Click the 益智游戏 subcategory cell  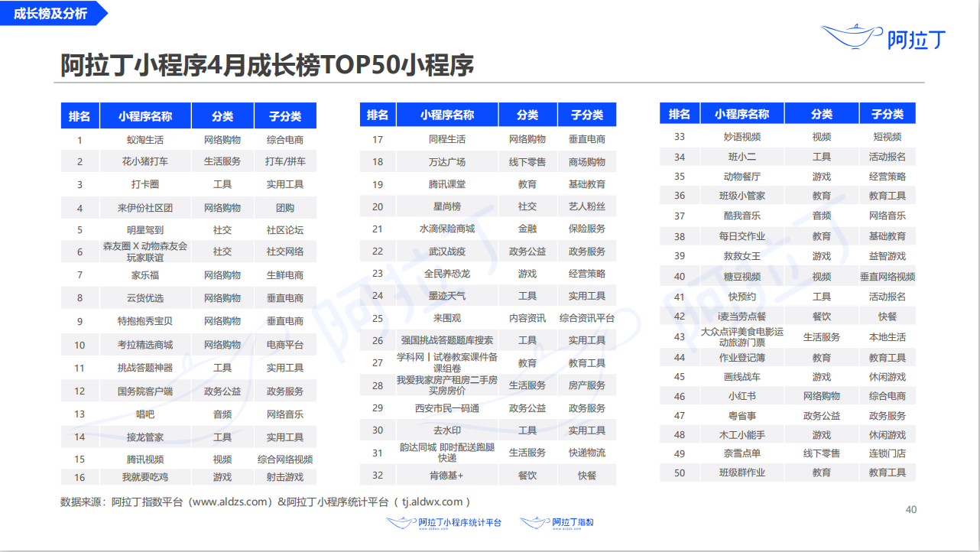888,256
